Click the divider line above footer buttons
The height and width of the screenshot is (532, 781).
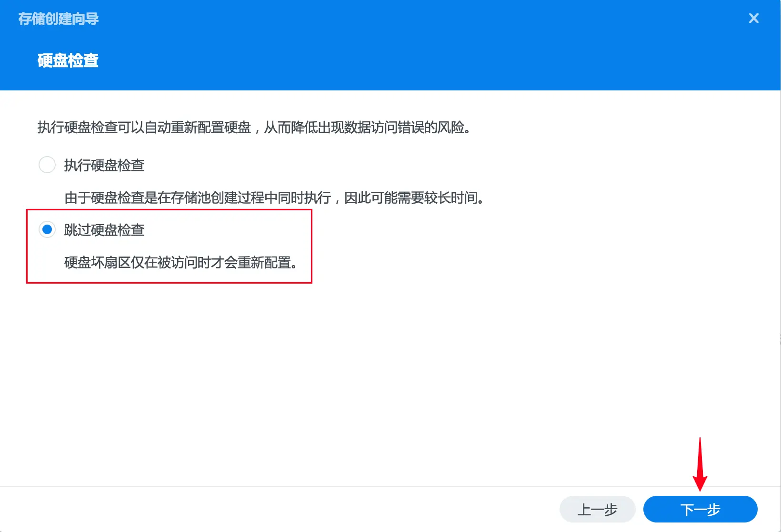[390, 487]
